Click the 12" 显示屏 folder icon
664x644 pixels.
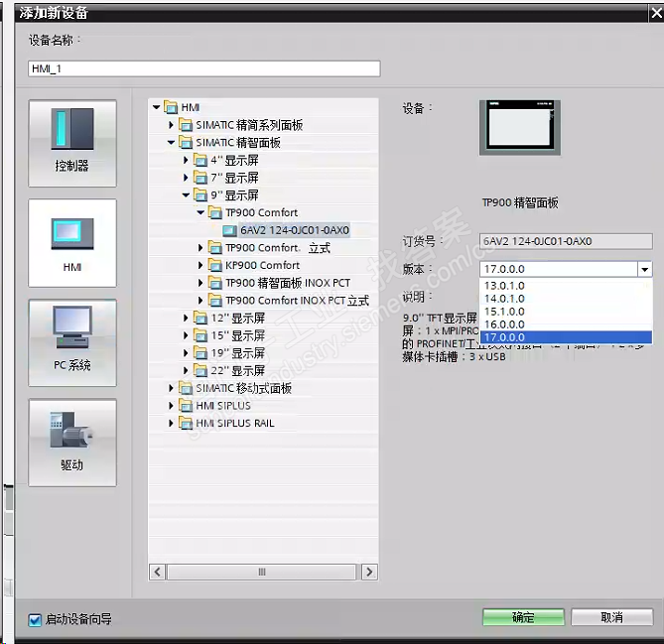[x=200, y=318]
